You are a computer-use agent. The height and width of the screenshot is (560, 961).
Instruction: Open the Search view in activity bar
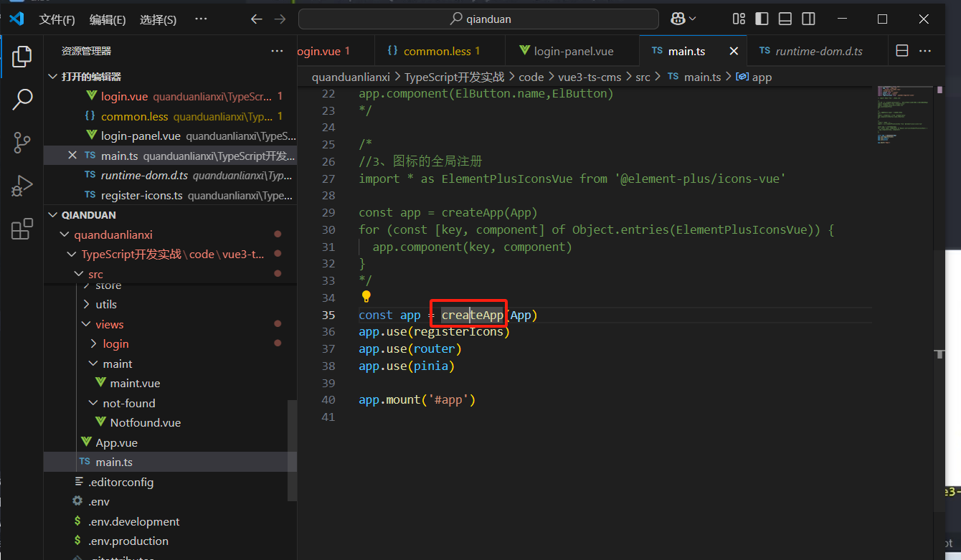click(x=22, y=100)
